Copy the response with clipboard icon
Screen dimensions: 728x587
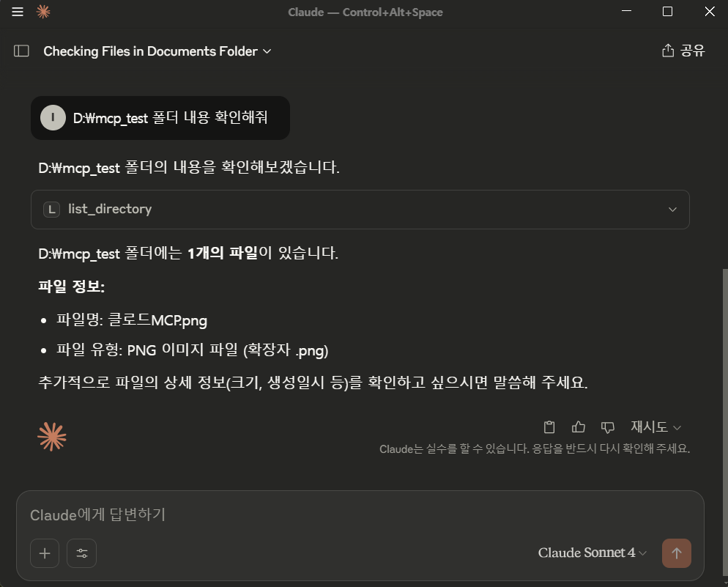(549, 427)
